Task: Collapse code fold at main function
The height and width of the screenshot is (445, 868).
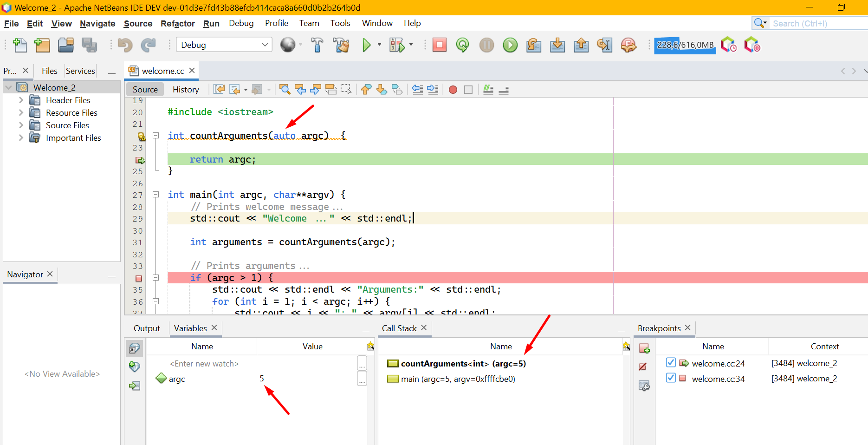Action: 156,195
